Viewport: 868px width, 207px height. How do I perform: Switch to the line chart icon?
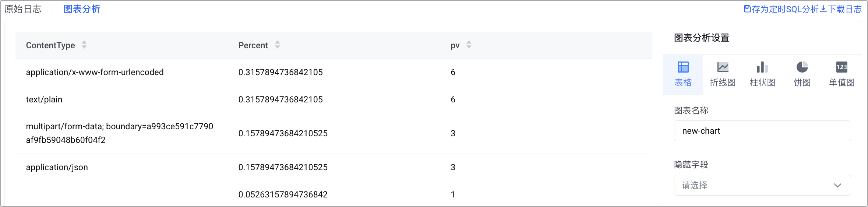723,67
